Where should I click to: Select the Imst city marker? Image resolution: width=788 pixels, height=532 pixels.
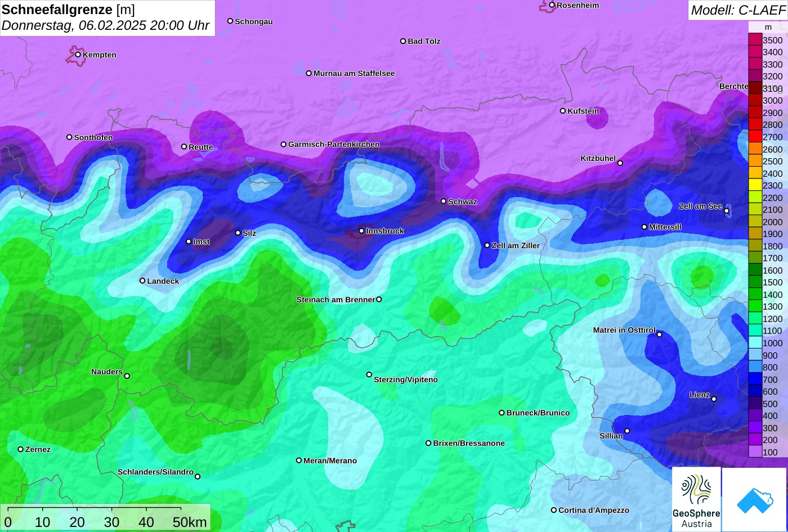(189, 242)
